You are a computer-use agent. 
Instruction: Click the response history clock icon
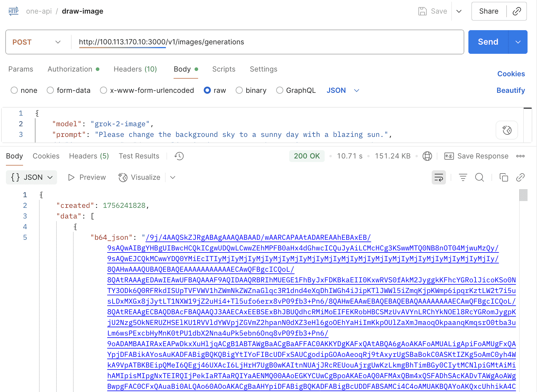[179, 156]
